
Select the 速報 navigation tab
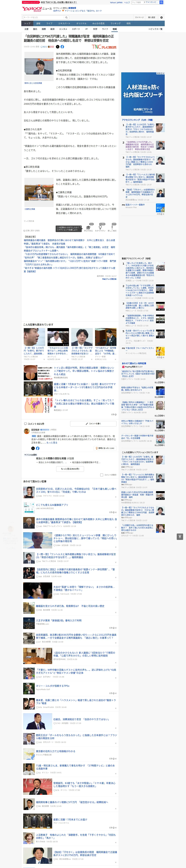[38, 24]
